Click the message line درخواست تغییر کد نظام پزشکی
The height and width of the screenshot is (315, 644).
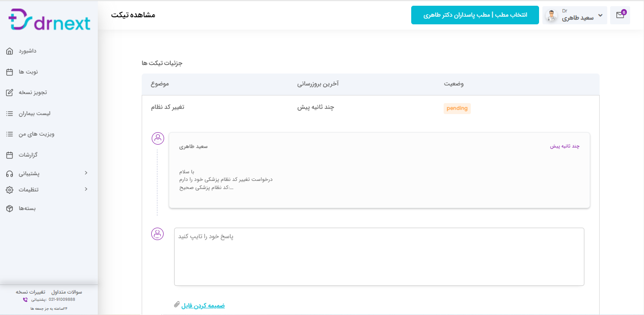coord(226,179)
